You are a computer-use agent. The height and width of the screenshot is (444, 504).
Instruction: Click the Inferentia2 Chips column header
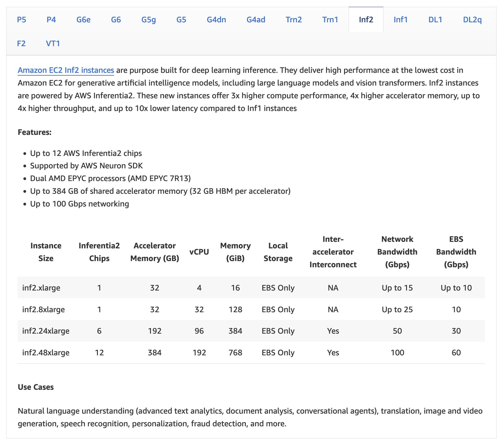99,252
